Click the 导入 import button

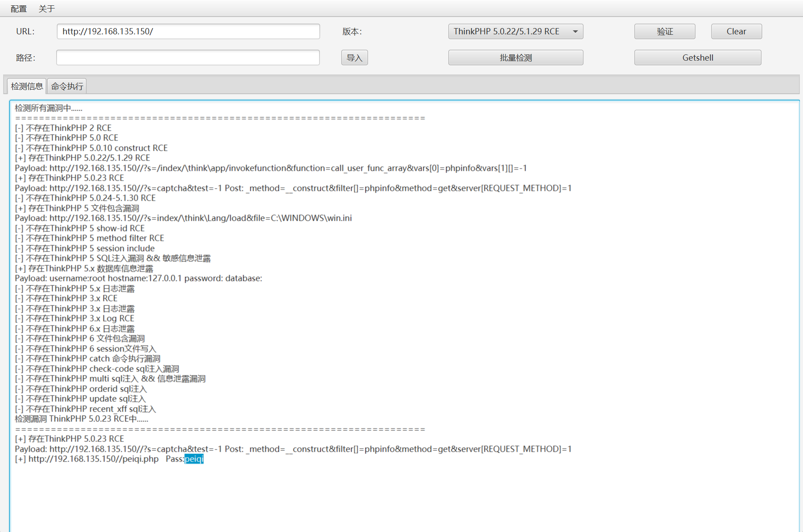(x=355, y=58)
